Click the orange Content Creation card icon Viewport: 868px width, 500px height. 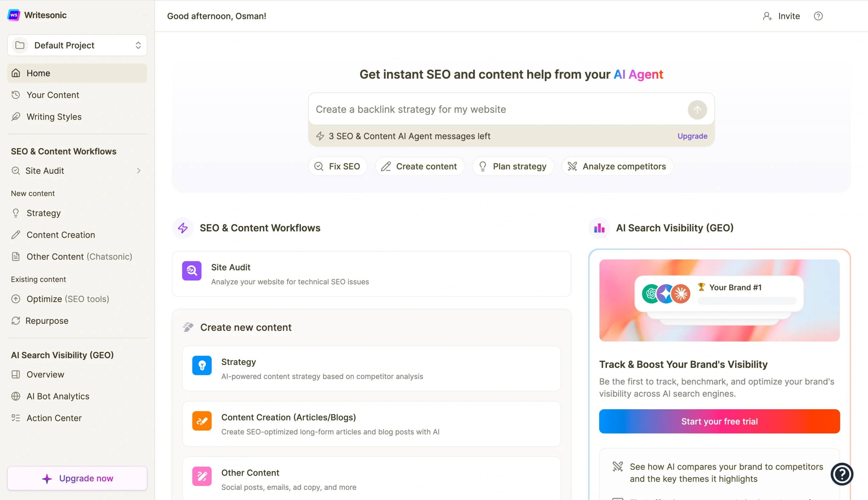(x=202, y=421)
